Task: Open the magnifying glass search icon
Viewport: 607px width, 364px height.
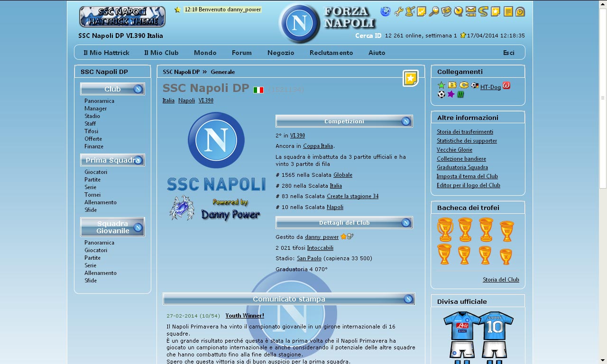Action: click(434, 11)
